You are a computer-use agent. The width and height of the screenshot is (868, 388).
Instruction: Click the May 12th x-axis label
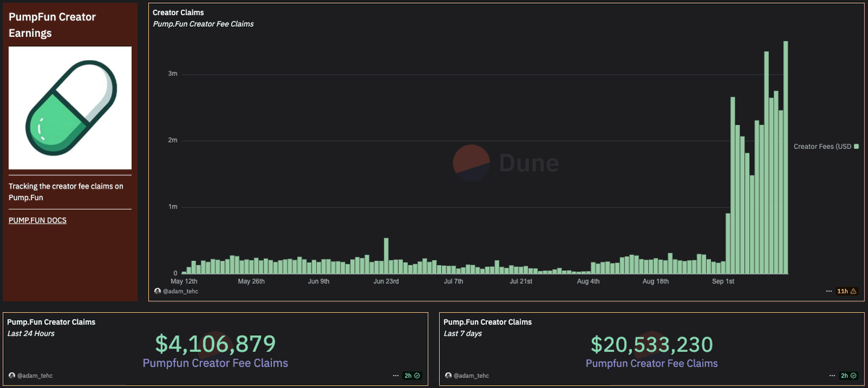point(184,281)
